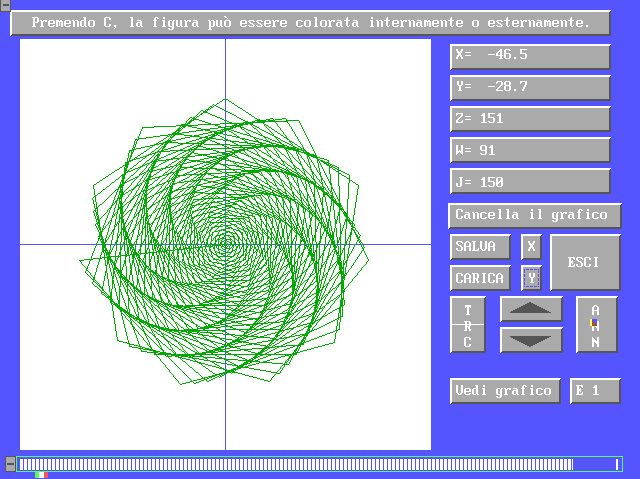Toggle the X axis button

point(531,247)
